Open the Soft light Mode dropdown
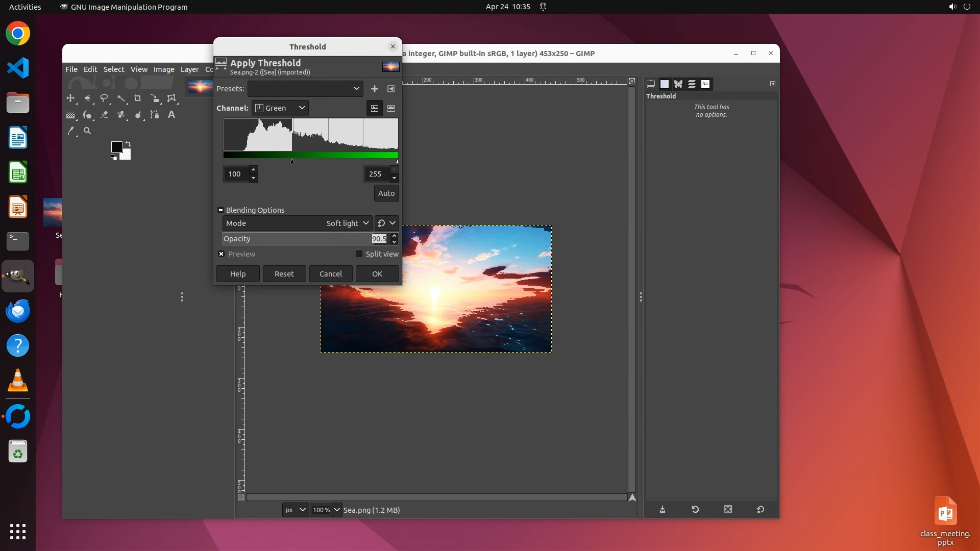The image size is (980, 551). pos(348,223)
